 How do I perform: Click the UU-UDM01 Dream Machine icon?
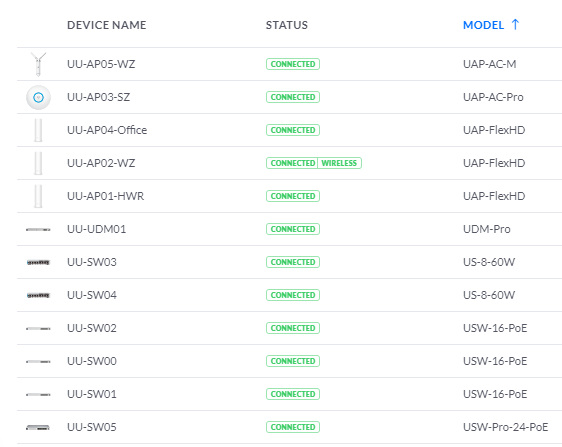click(38, 229)
